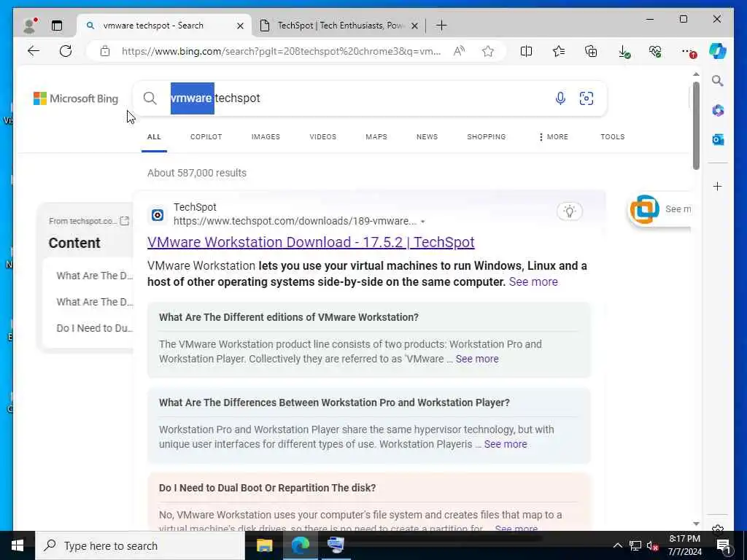
Task: Click the Edge profile avatar icon
Action: click(29, 26)
